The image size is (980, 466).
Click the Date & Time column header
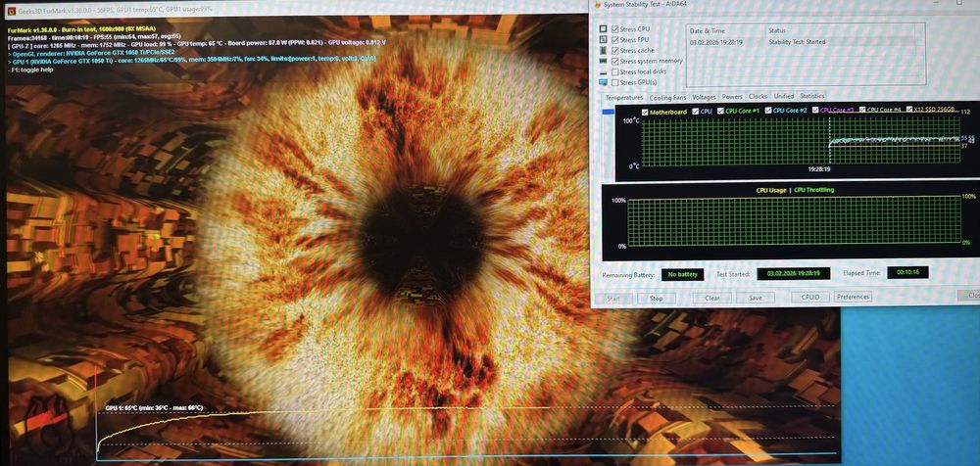coord(707,30)
